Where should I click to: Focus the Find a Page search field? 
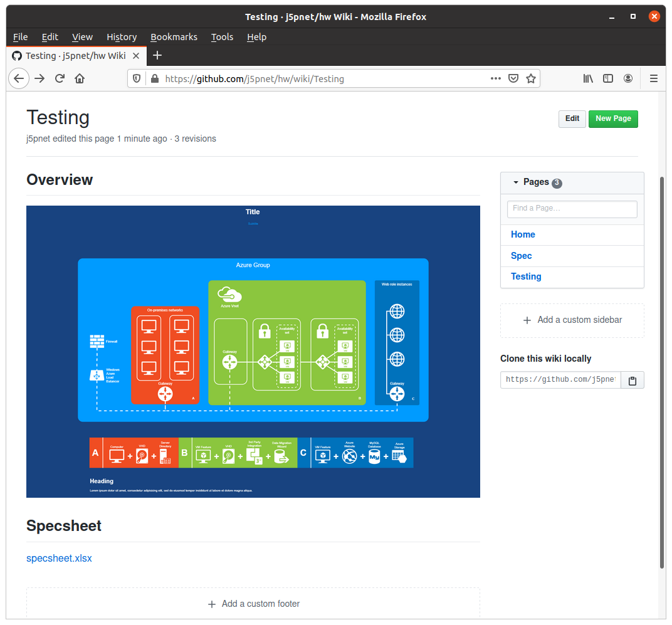coord(572,209)
